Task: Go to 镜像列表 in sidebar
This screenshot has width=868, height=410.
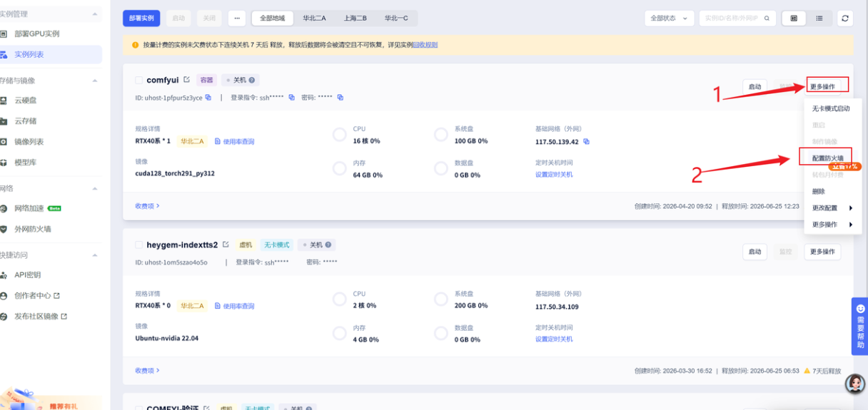Action: [x=29, y=142]
